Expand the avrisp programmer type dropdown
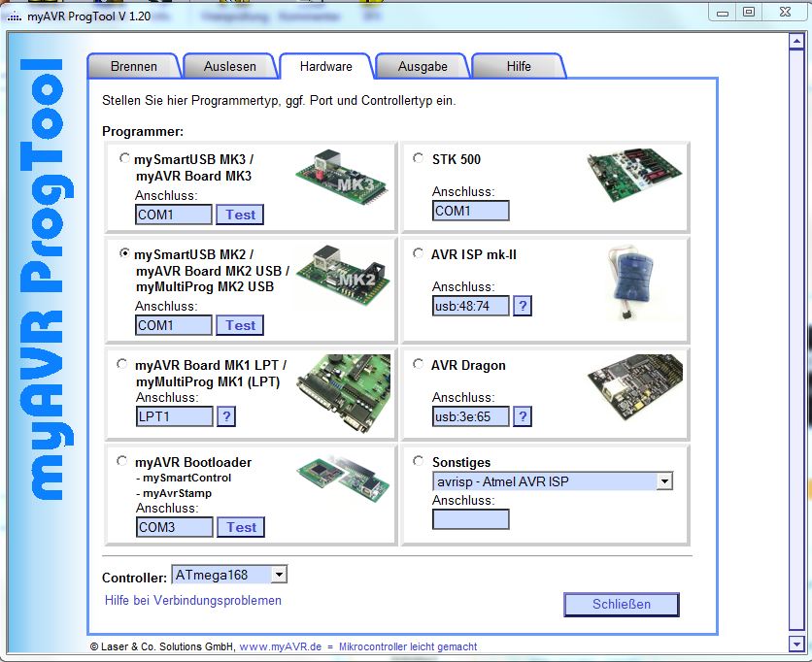This screenshot has height=662, width=812. (664, 481)
